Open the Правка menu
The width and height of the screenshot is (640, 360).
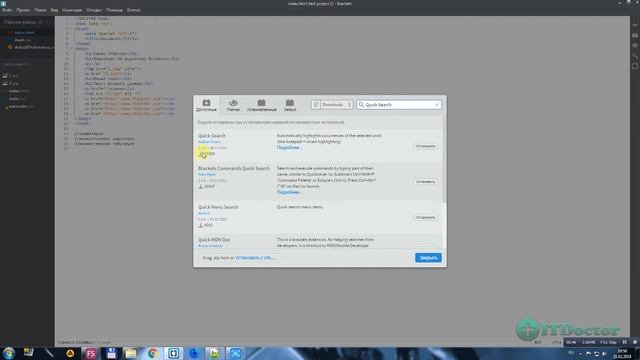click(x=23, y=10)
